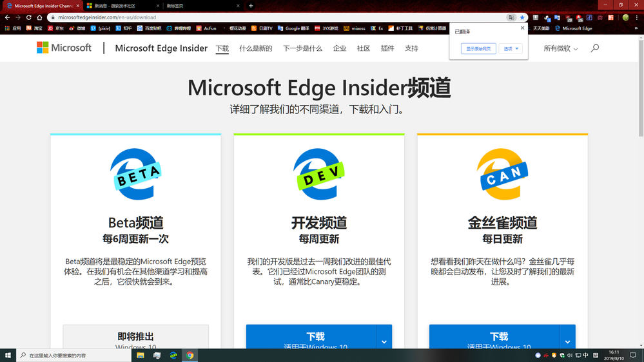Viewport: 644px width, 362px height.
Task: Bookmark page with the blue star
Action: click(x=522, y=17)
